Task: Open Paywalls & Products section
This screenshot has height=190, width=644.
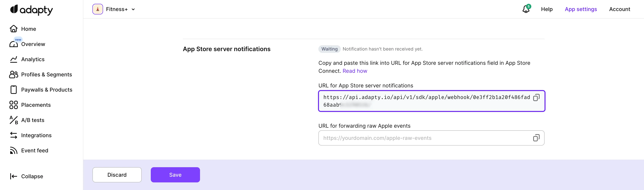Action: [47, 90]
